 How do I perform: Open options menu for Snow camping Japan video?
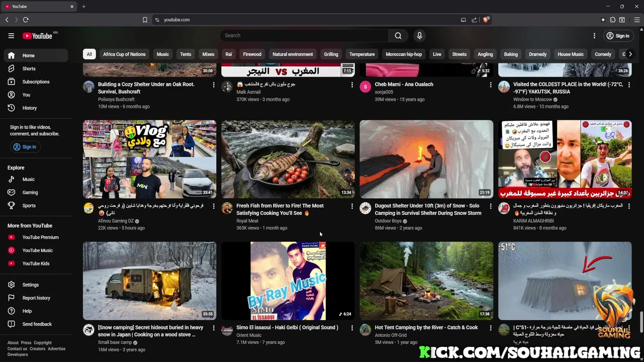[x=214, y=328]
